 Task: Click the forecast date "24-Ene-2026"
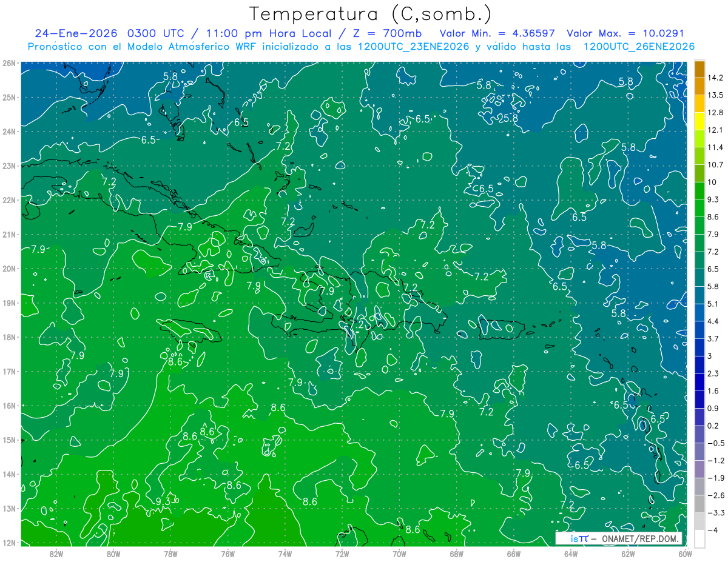pyautogui.click(x=77, y=33)
